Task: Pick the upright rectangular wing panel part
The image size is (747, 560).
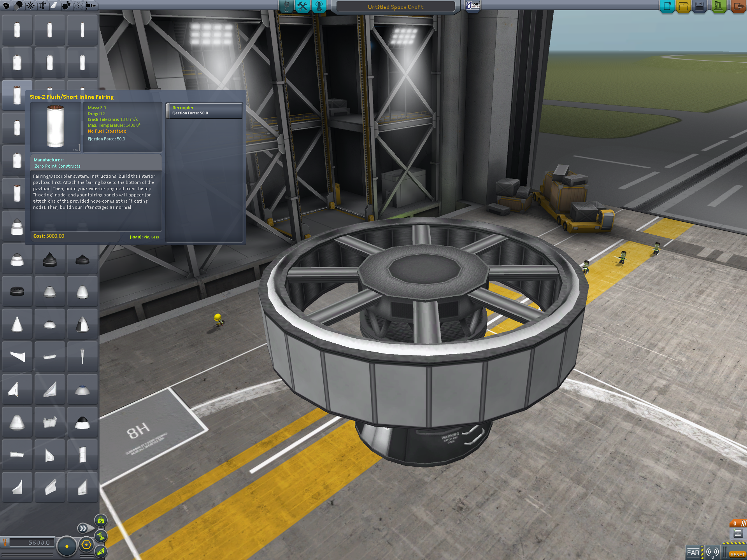Action: coord(82,455)
